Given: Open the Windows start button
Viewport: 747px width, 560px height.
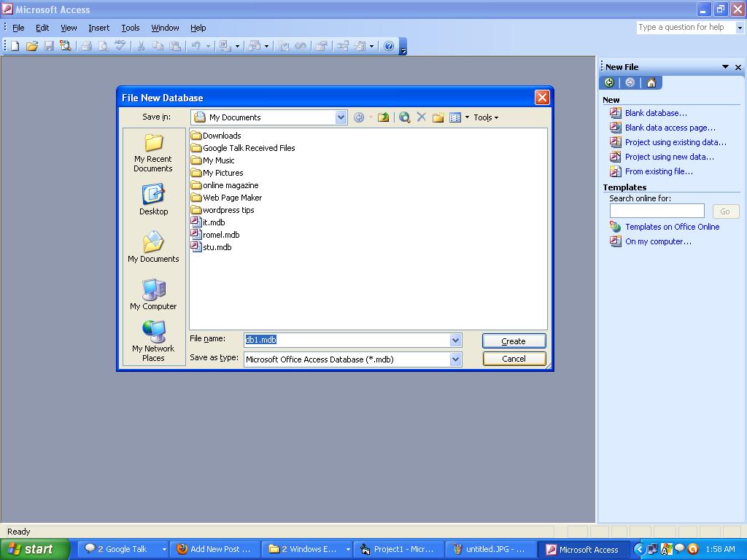Looking at the screenshot, I should click(x=34, y=549).
